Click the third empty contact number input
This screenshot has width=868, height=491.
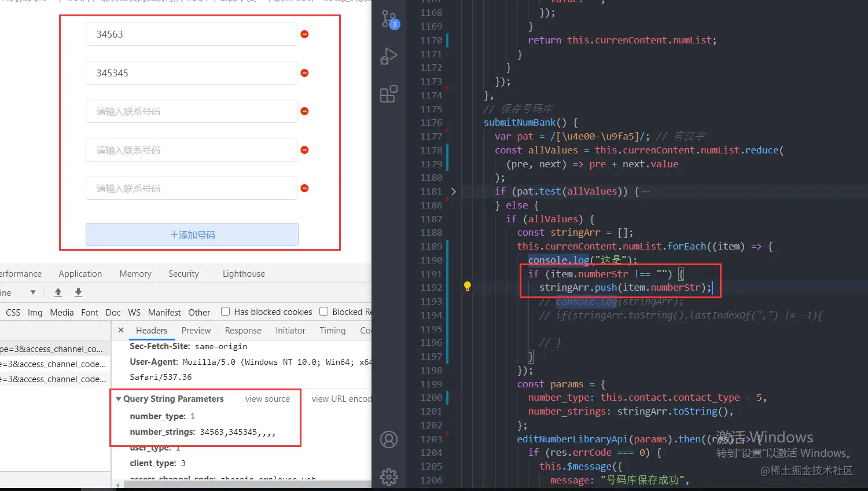(x=192, y=111)
